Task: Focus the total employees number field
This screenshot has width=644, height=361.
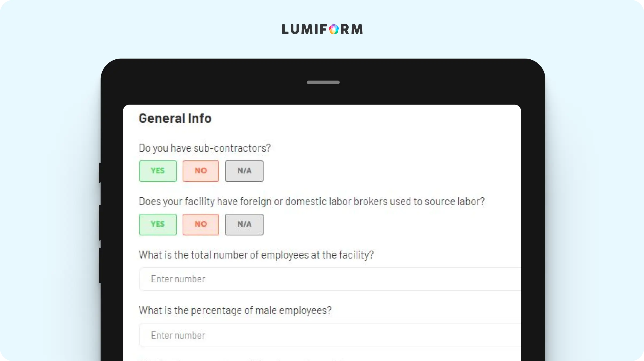Action: click(x=330, y=279)
